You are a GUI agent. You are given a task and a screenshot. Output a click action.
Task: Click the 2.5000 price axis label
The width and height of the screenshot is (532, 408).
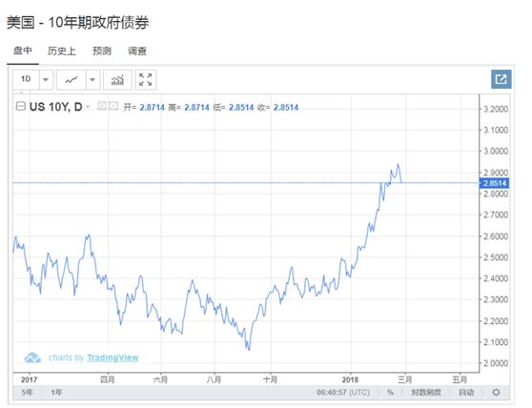tap(496, 257)
